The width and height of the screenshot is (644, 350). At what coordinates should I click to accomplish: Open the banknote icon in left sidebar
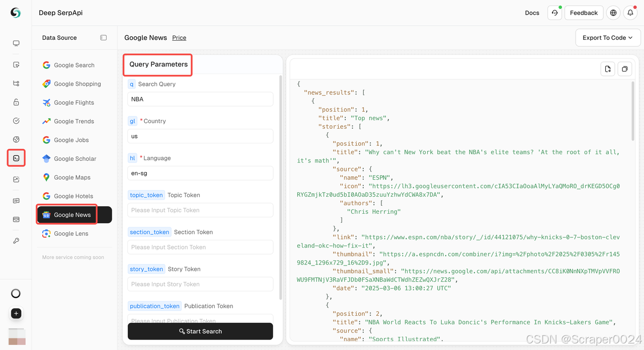click(16, 201)
